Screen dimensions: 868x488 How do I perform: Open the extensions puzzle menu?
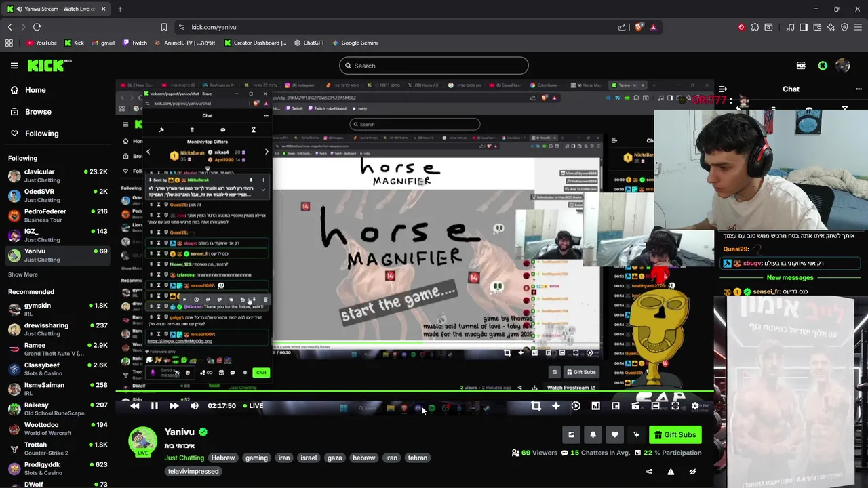point(755,27)
